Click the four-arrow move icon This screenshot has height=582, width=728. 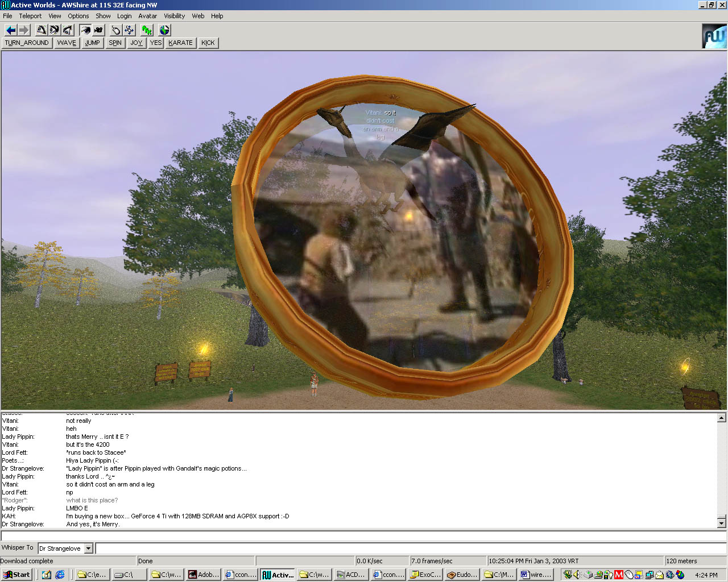coord(129,30)
